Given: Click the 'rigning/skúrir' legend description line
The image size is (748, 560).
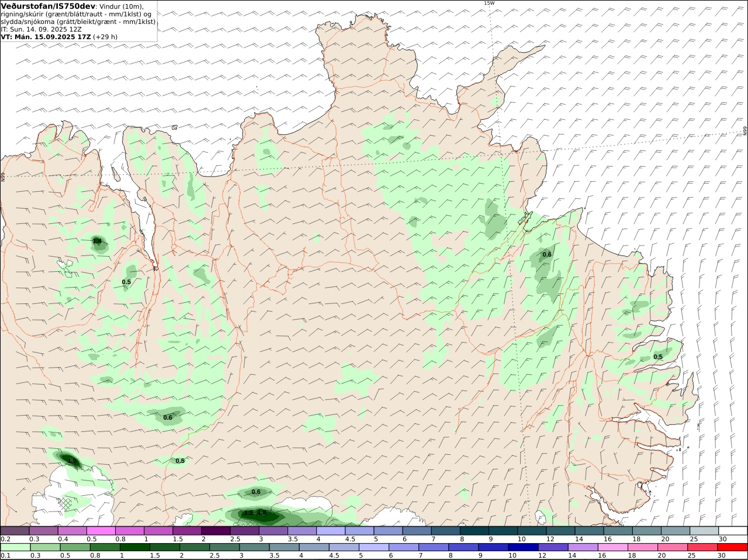Looking at the screenshot, I should 76,14.
